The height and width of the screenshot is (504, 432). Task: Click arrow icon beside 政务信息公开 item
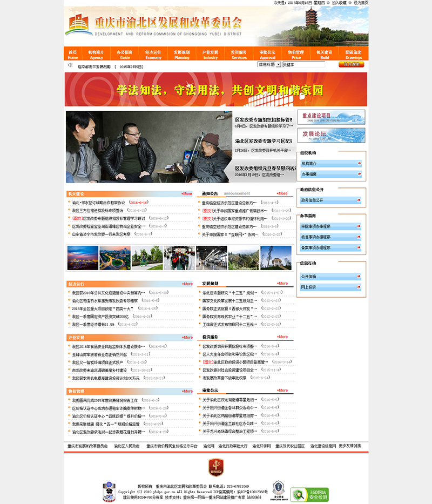(359, 200)
